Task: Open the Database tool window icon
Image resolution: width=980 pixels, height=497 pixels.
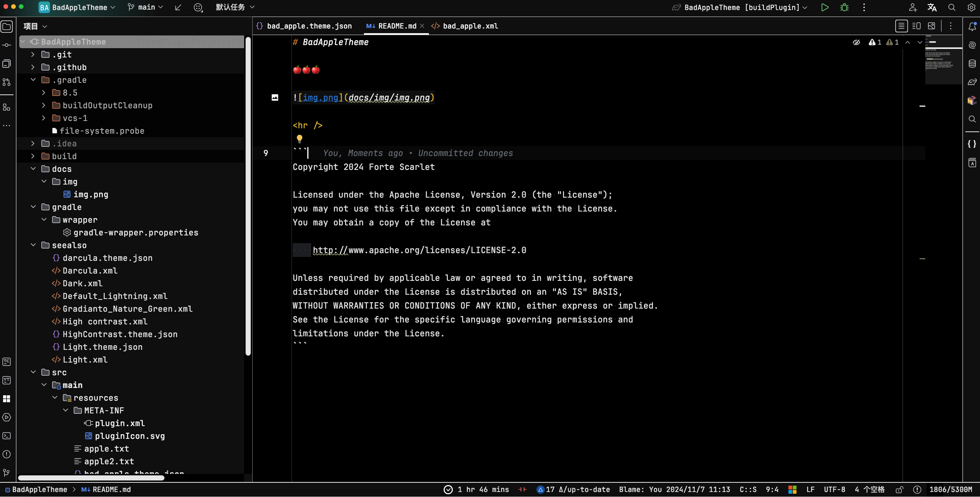Action: click(972, 64)
